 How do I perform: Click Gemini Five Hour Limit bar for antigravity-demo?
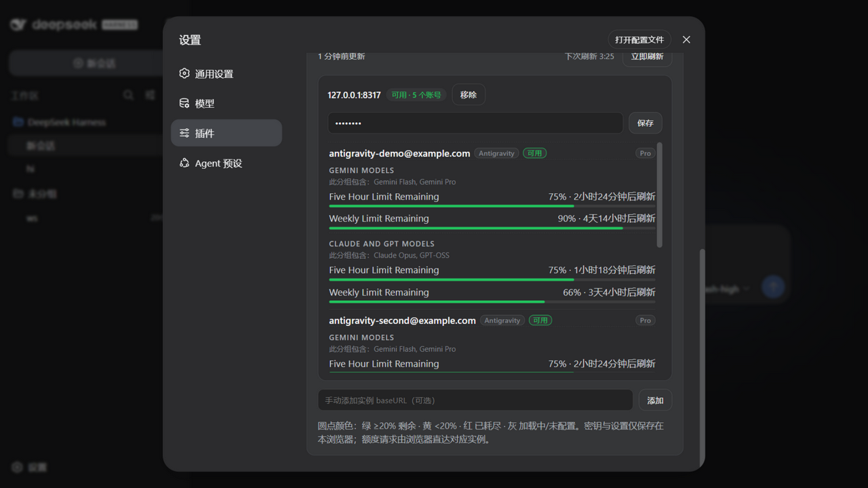tap(492, 206)
